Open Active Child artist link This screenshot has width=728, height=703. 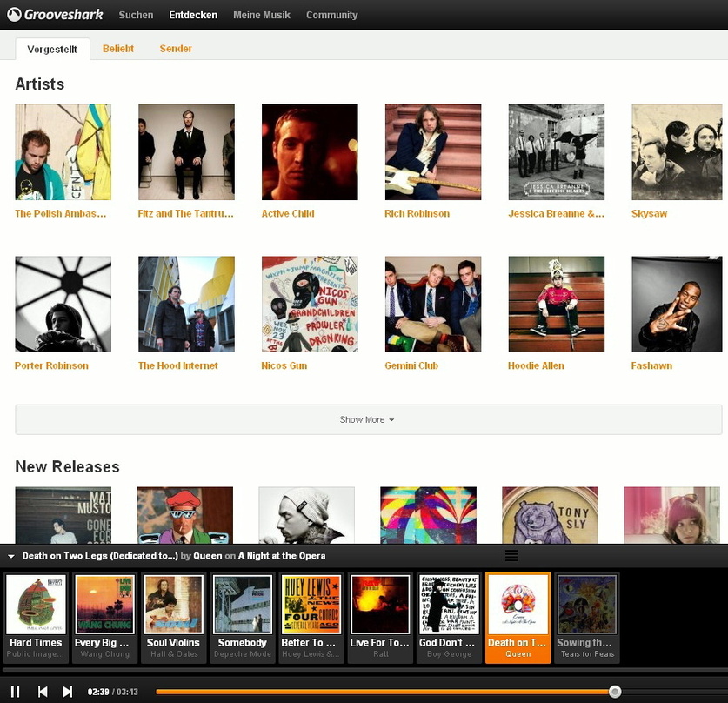pyautogui.click(x=288, y=213)
